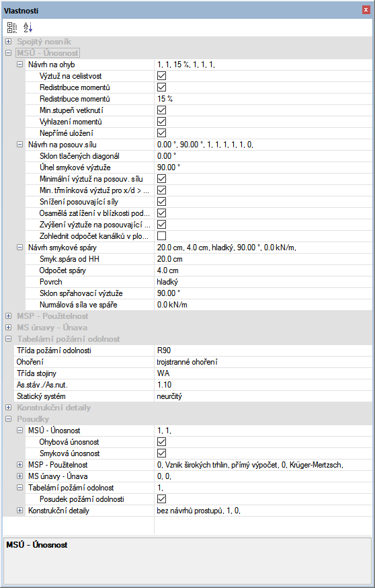Sort properties alphabetically with A-Z icon
The height and width of the screenshot is (588, 375).
(x=28, y=28)
